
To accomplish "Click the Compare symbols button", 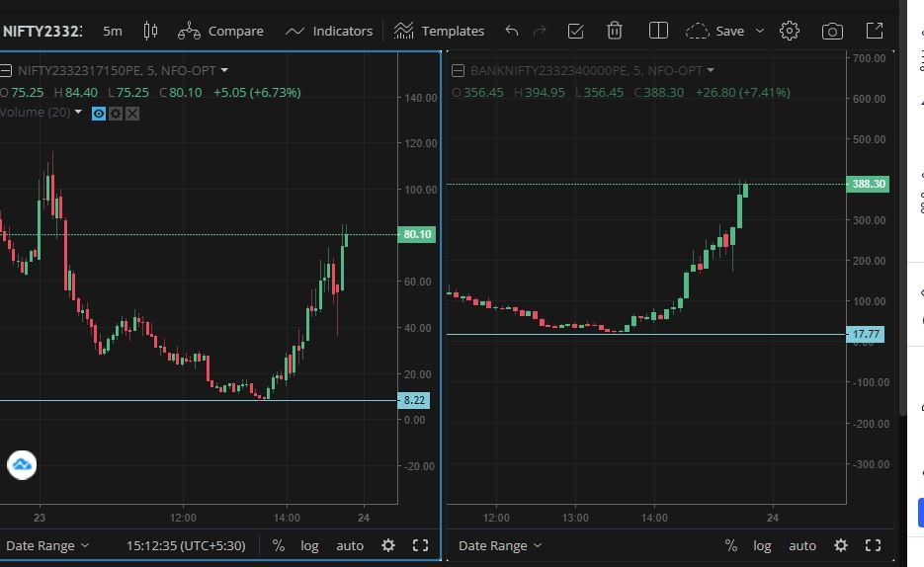I will (x=220, y=31).
